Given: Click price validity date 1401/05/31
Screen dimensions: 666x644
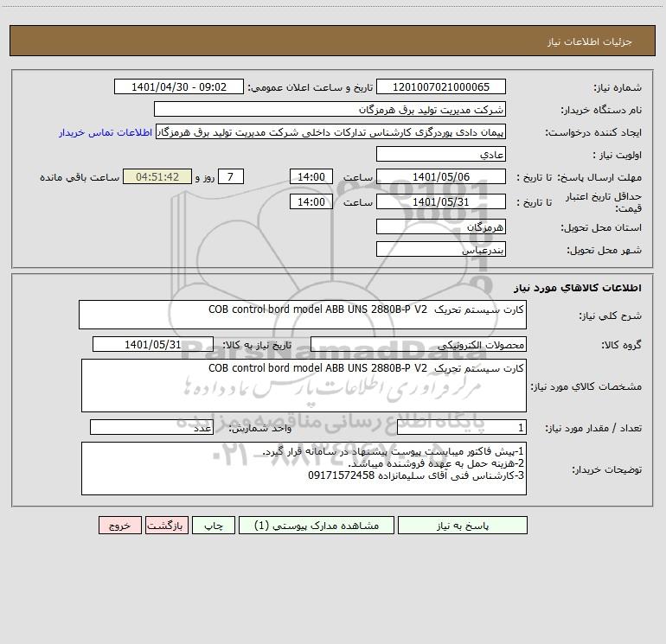Looking at the screenshot, I should point(441,201).
